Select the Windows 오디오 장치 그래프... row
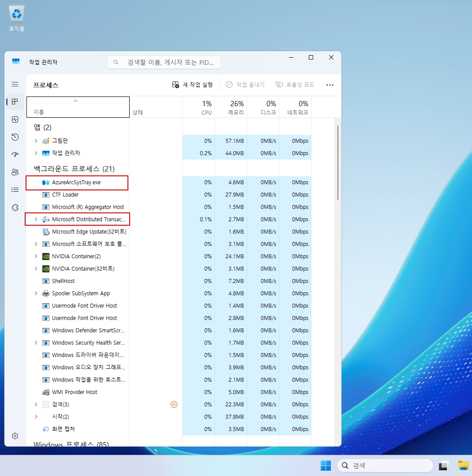Screen dimensions: 472x476 (169, 368)
